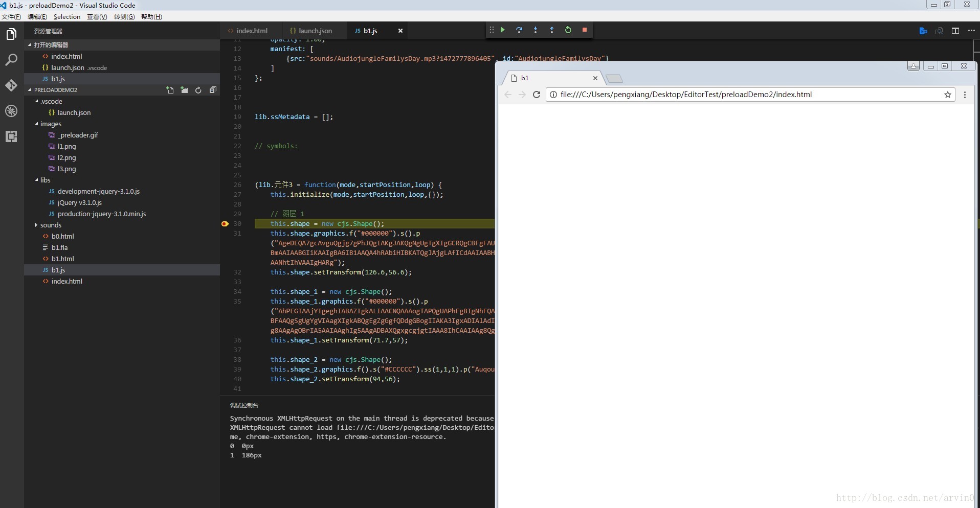Click Continue in the debug toolbar
Viewport: 980px width, 508px height.
(x=503, y=30)
